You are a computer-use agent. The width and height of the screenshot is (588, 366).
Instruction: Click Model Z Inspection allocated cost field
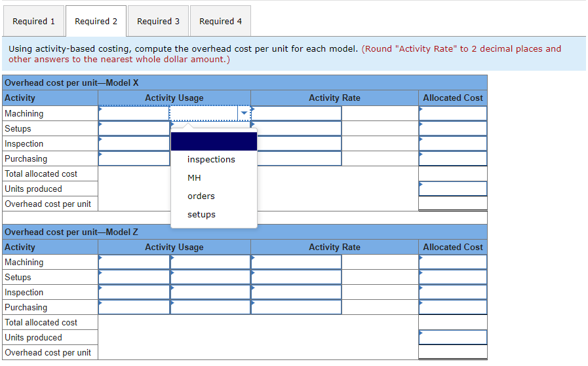(x=453, y=292)
